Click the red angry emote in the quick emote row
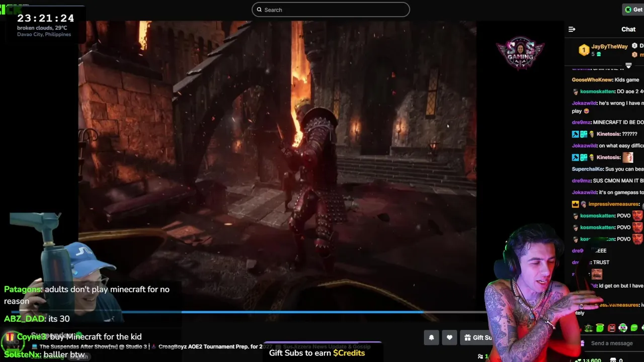 611,328
